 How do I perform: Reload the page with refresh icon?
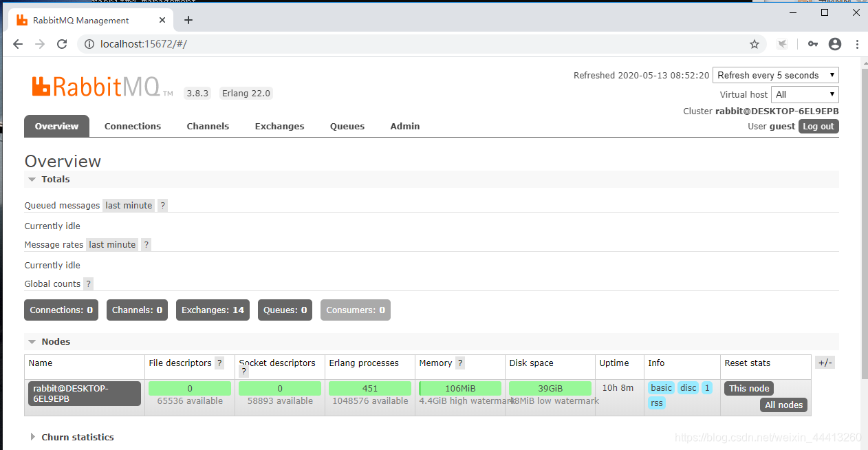click(x=62, y=44)
